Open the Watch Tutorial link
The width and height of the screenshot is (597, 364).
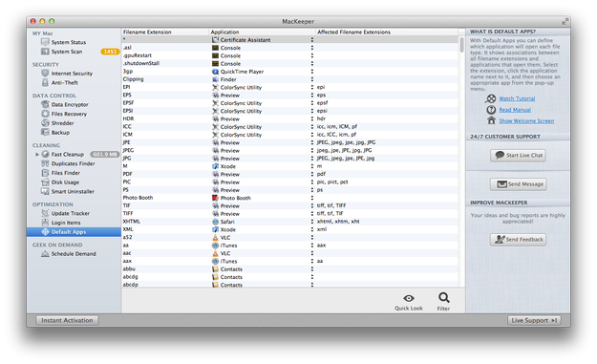517,98
